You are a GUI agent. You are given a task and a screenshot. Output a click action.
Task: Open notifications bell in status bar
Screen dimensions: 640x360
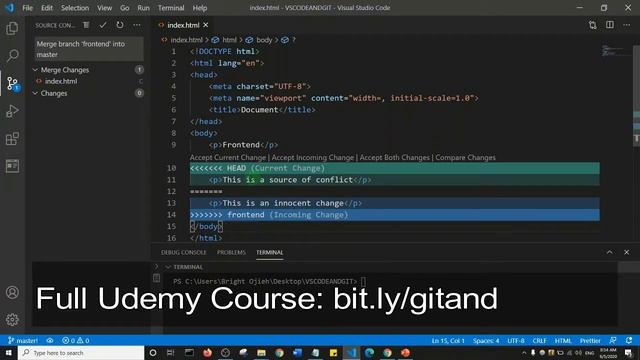(x=629, y=340)
